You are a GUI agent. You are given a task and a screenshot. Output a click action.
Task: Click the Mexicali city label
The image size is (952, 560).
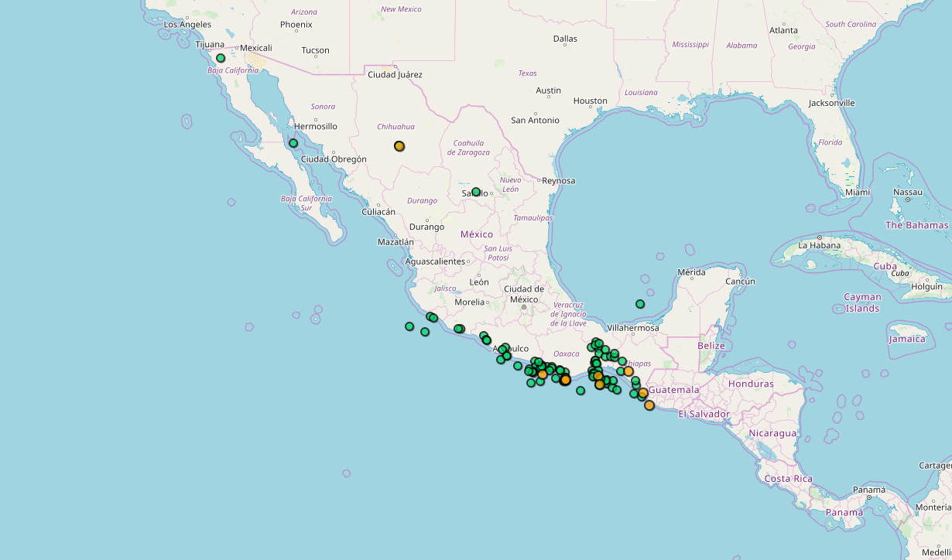point(256,48)
